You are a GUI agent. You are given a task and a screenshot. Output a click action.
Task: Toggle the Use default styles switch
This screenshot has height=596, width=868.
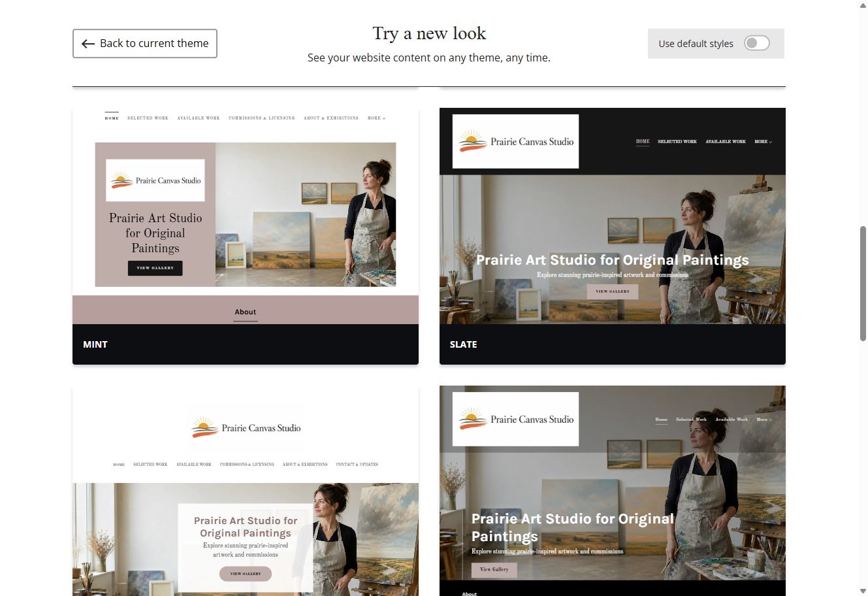click(757, 43)
